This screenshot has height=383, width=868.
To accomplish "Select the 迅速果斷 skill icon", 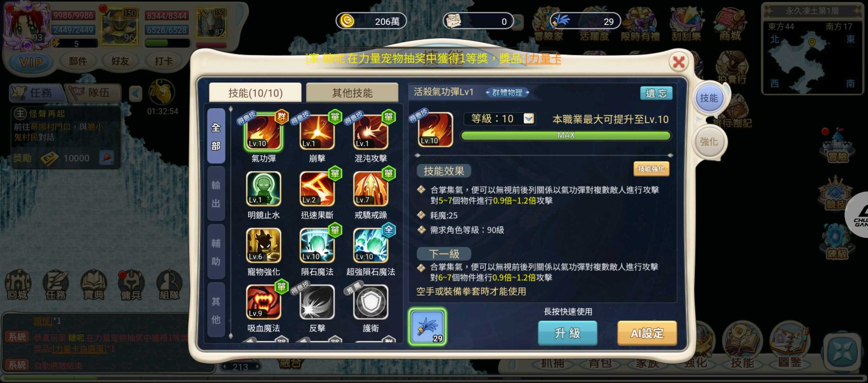I will pos(317,189).
